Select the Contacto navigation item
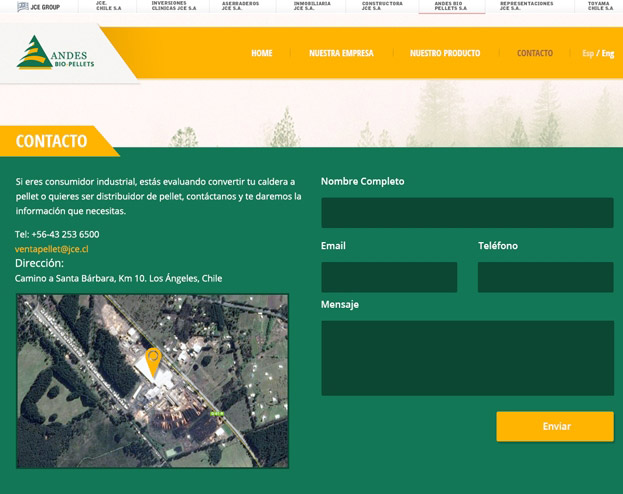Screen dimensions: 623x494 pos(534,53)
